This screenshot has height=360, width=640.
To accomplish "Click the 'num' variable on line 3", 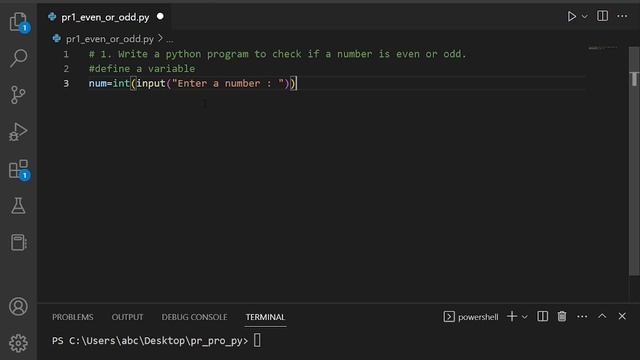I will tap(98, 83).
